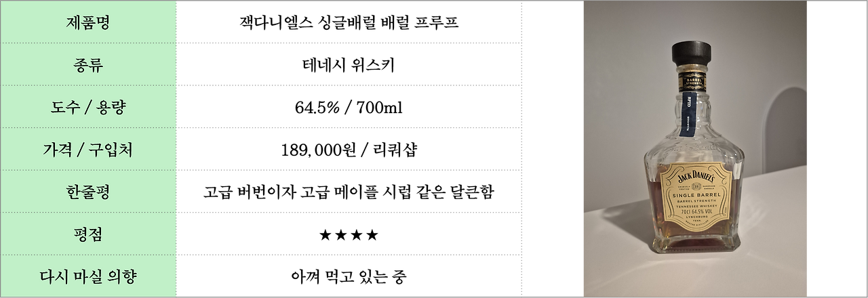Click the '한줄평' label cell
This screenshot has height=298, width=868.
[x=88, y=192]
